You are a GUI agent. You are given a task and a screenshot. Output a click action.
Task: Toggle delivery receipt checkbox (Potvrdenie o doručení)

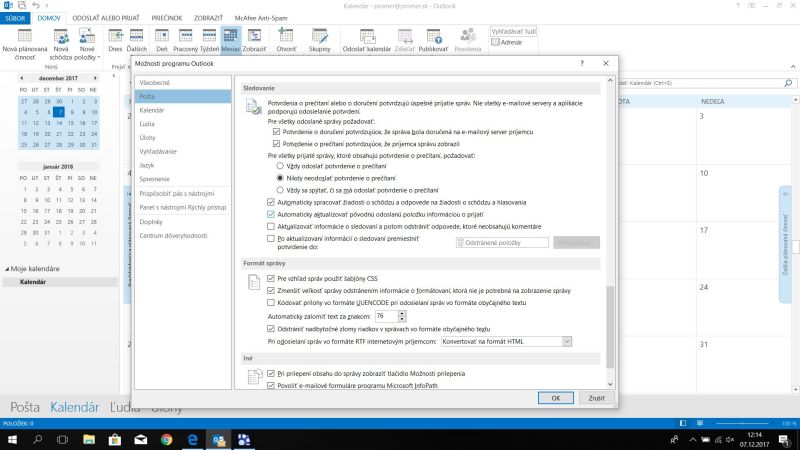(x=277, y=132)
